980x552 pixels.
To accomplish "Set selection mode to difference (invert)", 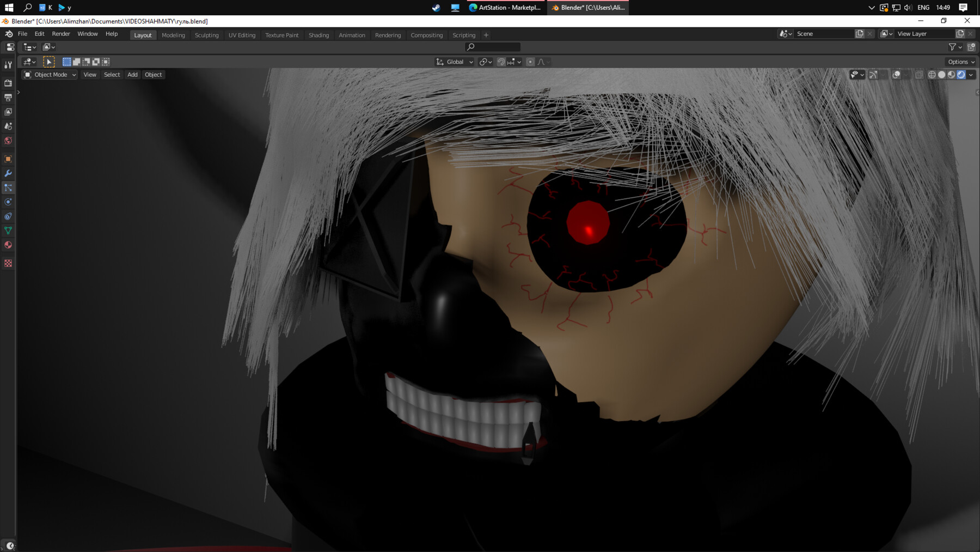I will tap(96, 62).
